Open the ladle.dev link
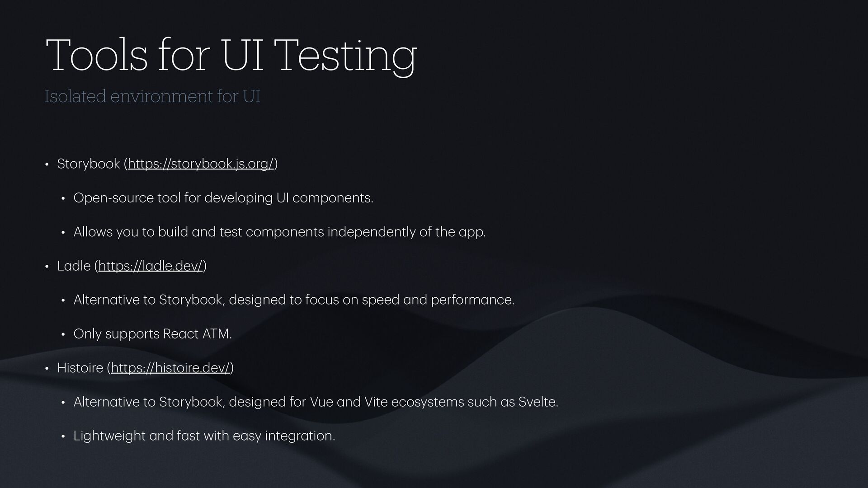868x488 pixels. tap(151, 266)
